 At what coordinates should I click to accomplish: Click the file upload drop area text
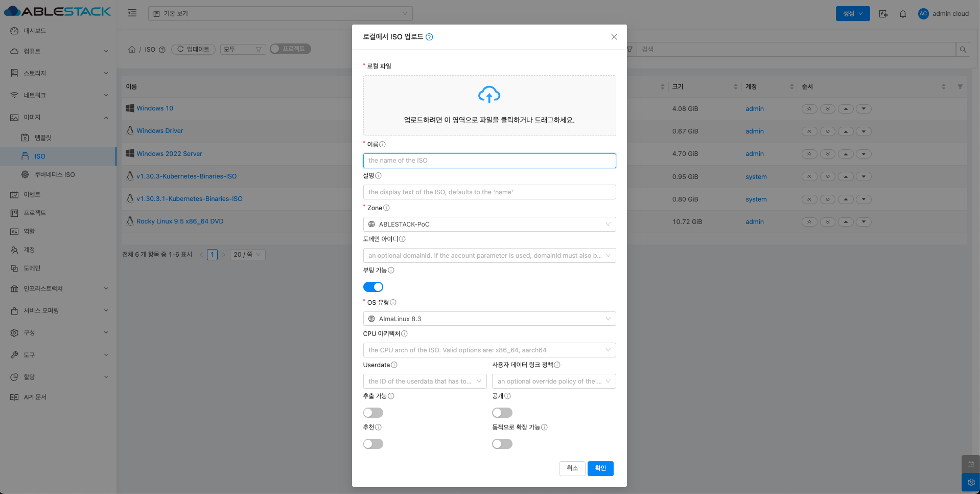coord(489,120)
